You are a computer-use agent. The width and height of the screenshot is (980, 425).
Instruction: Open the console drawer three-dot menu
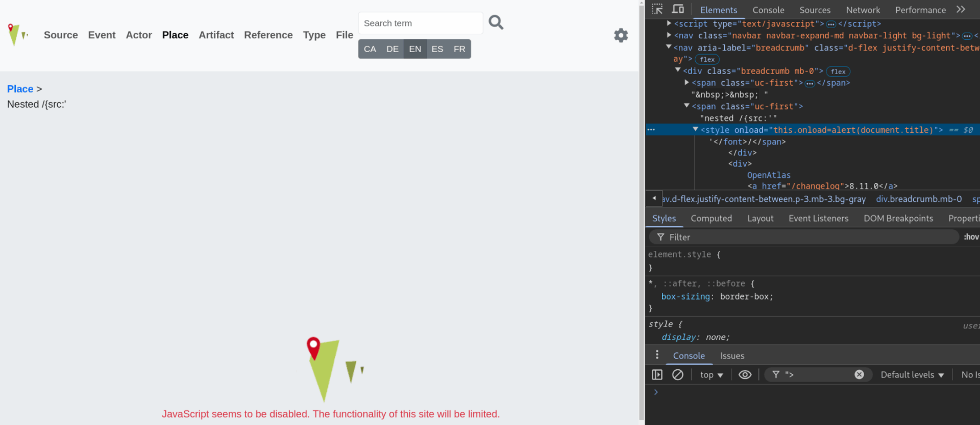coord(657,355)
